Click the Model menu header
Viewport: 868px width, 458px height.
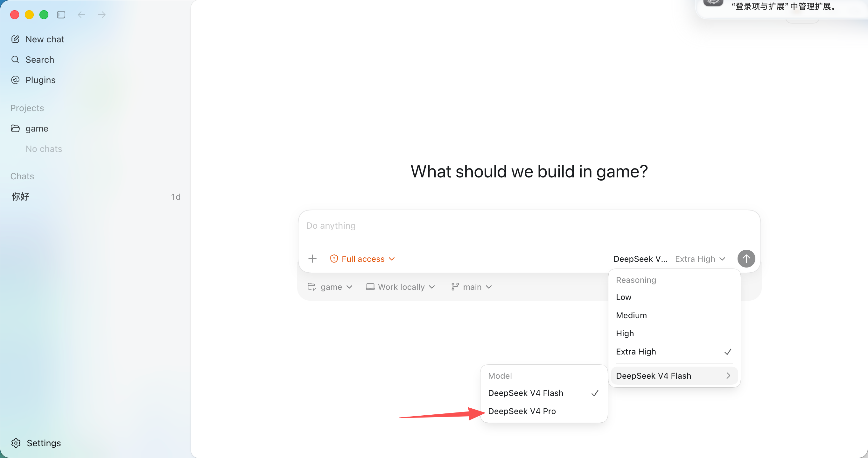pyautogui.click(x=500, y=376)
